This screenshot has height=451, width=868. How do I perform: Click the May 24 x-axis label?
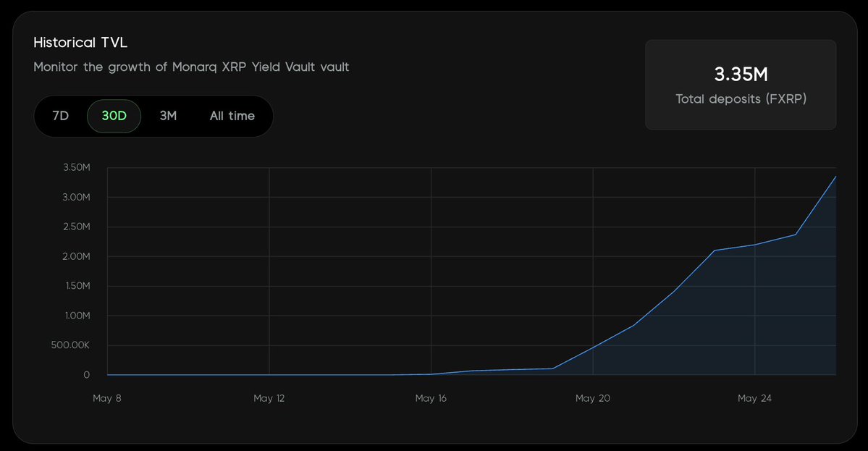pyautogui.click(x=754, y=398)
